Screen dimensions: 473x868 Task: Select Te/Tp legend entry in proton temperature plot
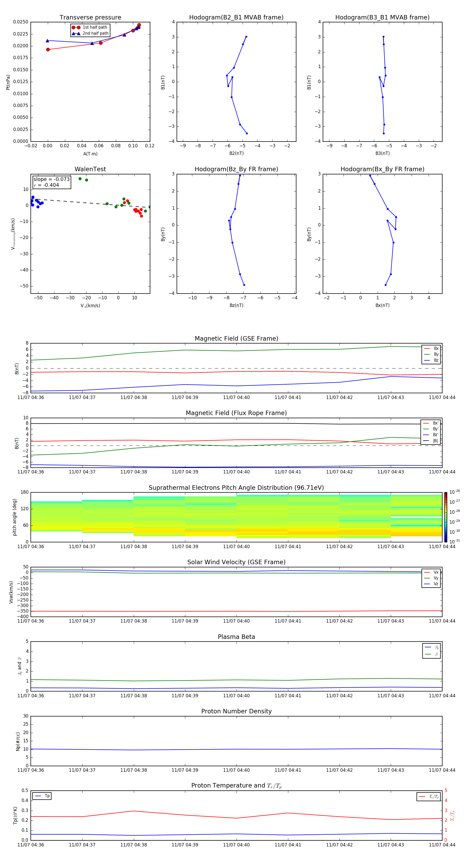tap(429, 797)
